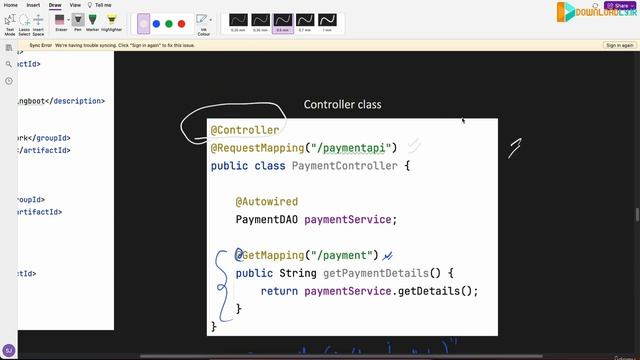Pick the green ink colour
640x360 pixels.
click(x=169, y=24)
